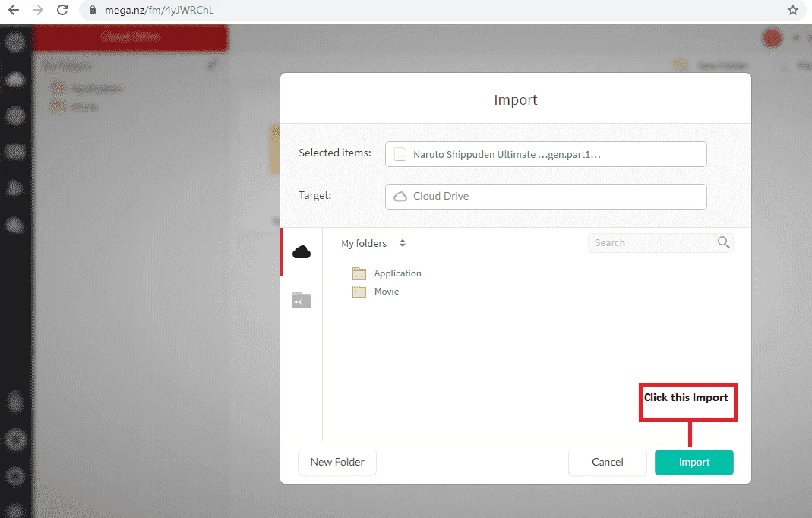
Task: Select the Cloud Drive tab icon
Action: (302, 252)
